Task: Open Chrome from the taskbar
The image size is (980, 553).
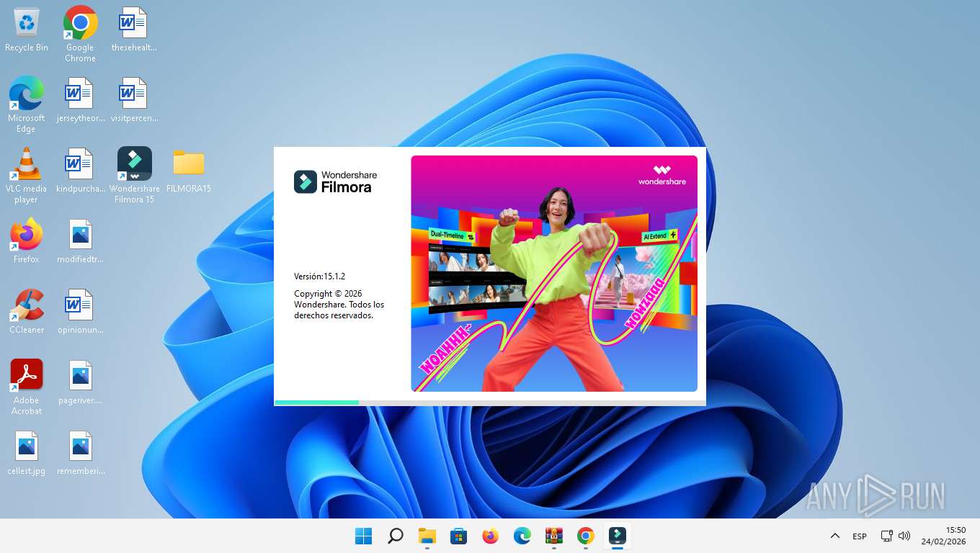Action: point(586,536)
